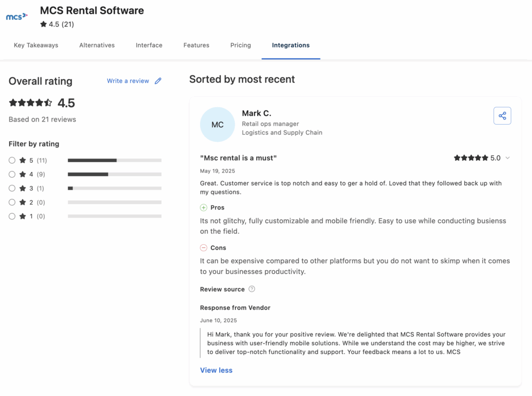Select the Integrations tab
532x396 pixels.
291,45
